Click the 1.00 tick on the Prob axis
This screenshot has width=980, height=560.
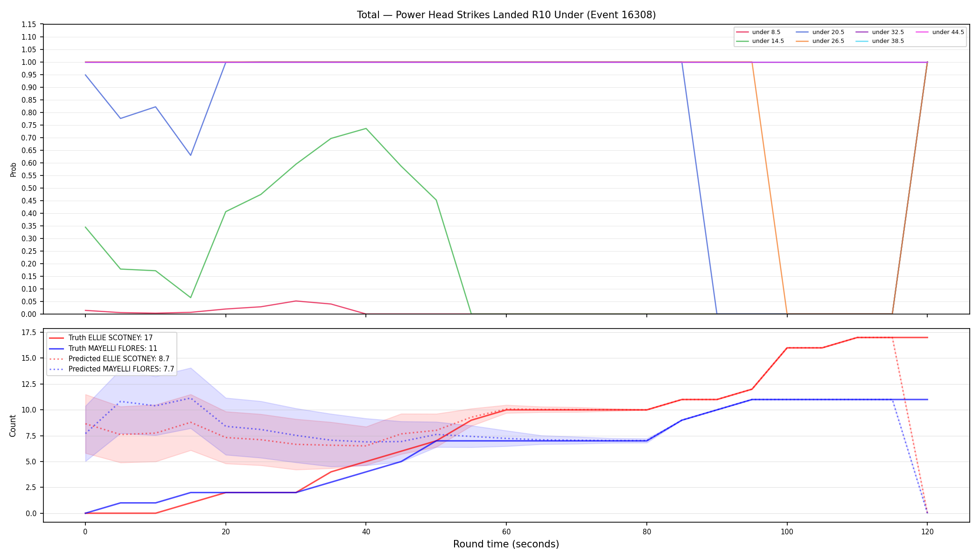coord(29,63)
